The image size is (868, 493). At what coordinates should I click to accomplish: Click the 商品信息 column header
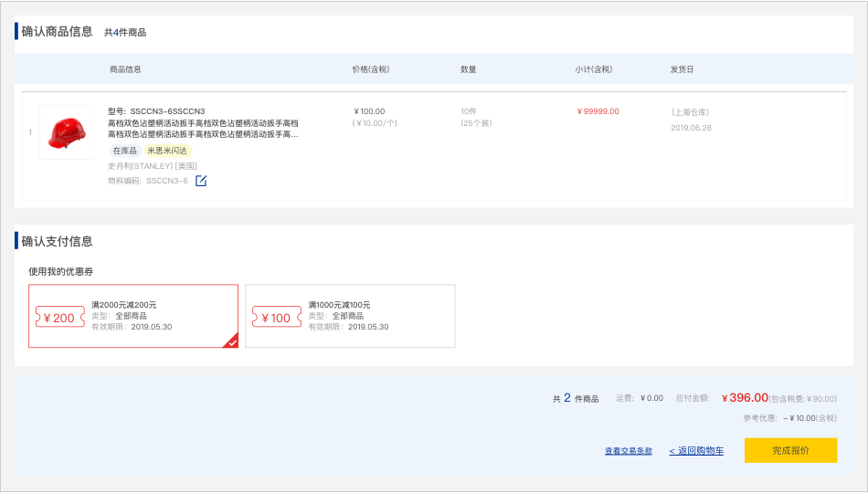125,69
